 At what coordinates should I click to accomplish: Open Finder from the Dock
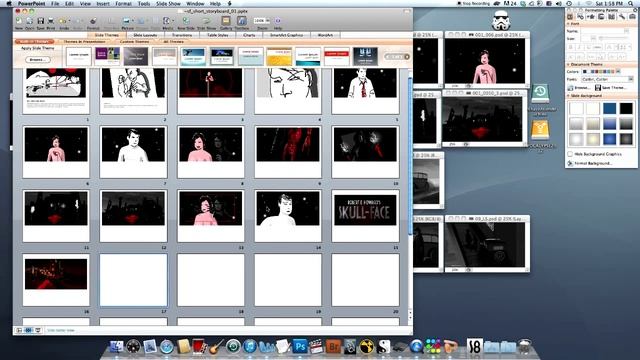(x=117, y=347)
